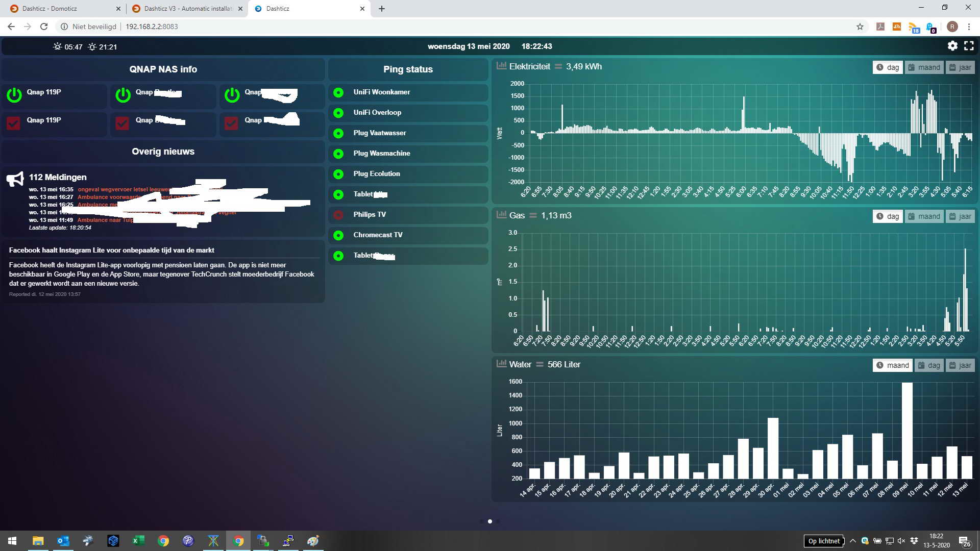Open Excel from taskbar

coord(138,541)
